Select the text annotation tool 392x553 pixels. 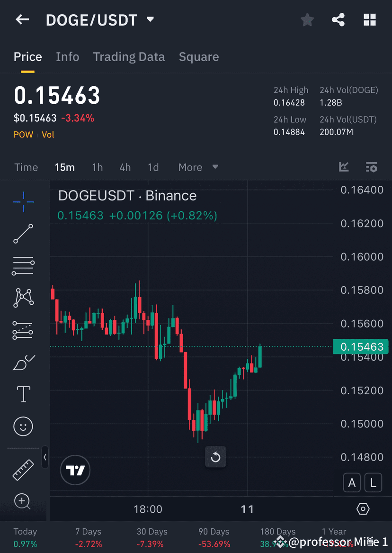pyautogui.click(x=23, y=394)
